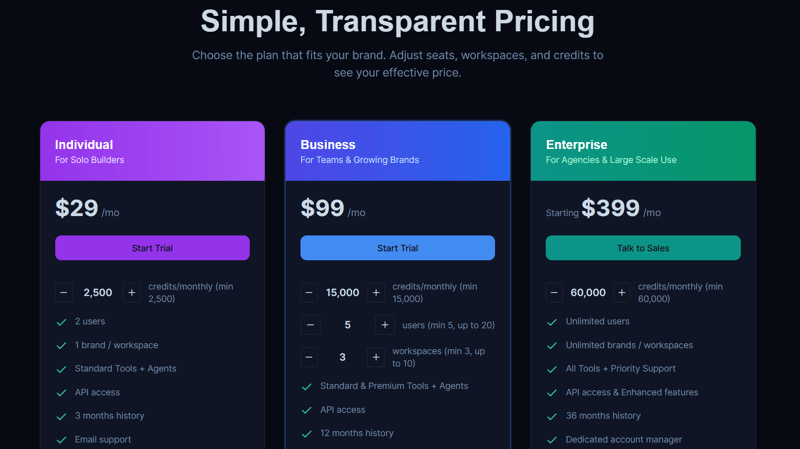Start Trial for the Individual plan
This screenshot has height=449, width=800.
(x=152, y=248)
